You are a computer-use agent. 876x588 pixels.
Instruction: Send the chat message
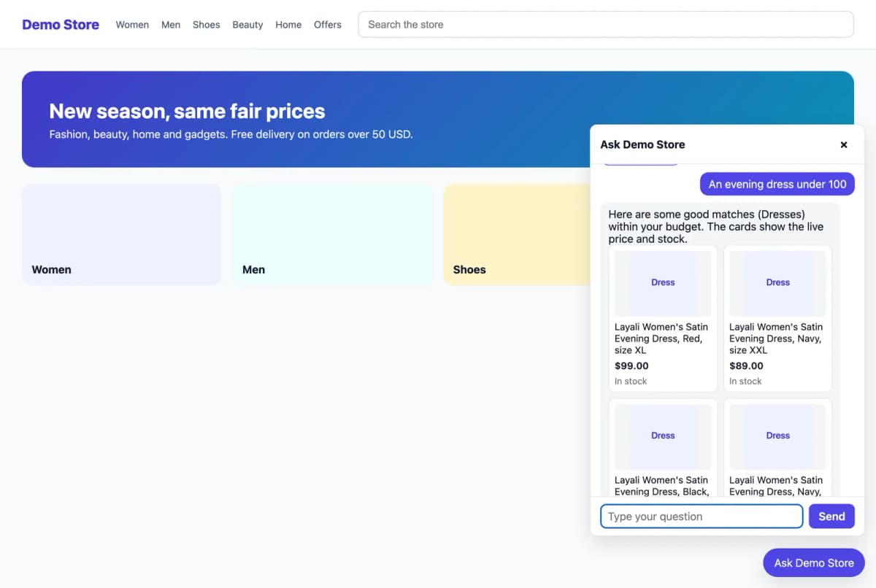831,517
